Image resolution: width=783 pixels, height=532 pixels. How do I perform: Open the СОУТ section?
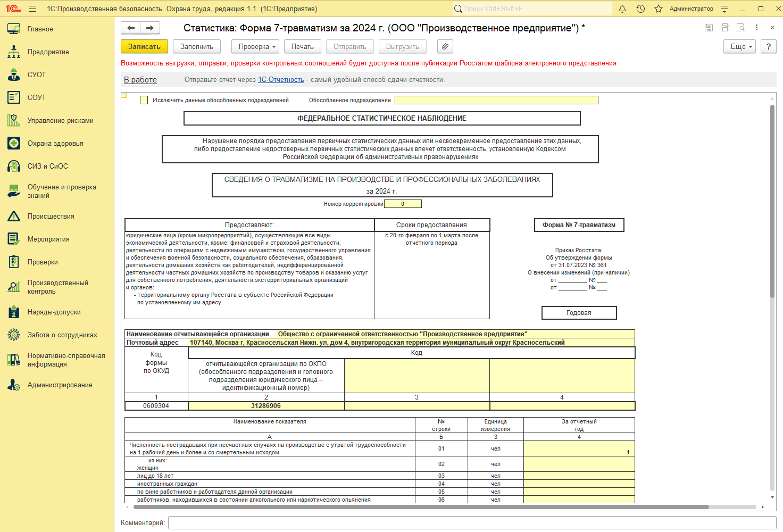click(x=57, y=98)
